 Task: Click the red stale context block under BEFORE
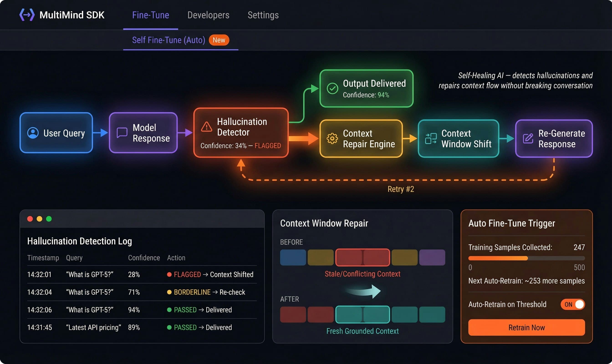[x=363, y=257]
